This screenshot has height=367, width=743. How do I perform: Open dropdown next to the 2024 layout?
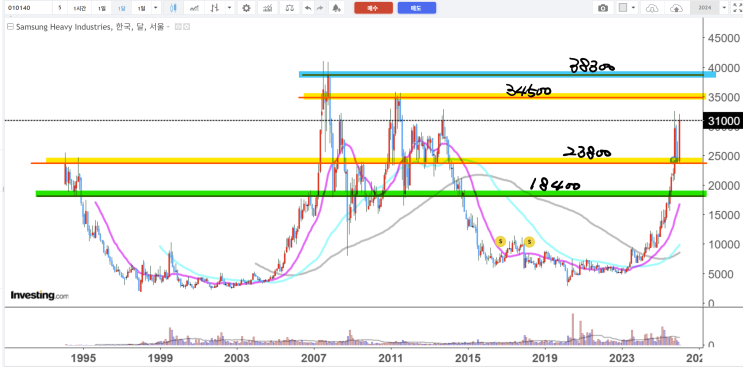724,8
